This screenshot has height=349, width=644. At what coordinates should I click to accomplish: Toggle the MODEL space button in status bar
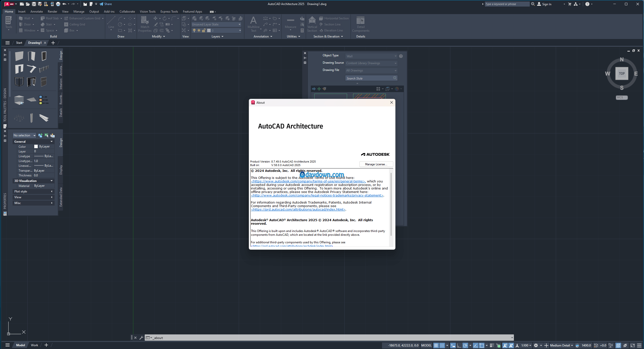(x=426, y=345)
